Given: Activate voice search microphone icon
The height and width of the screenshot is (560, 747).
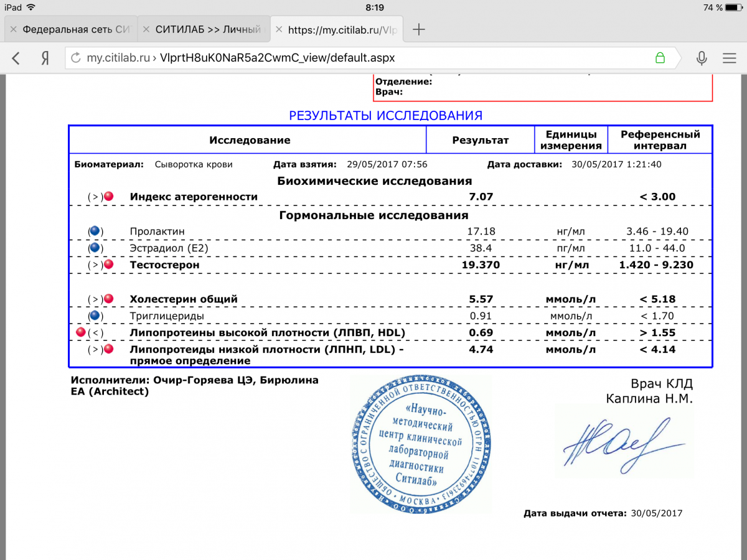Looking at the screenshot, I should coord(702,58).
